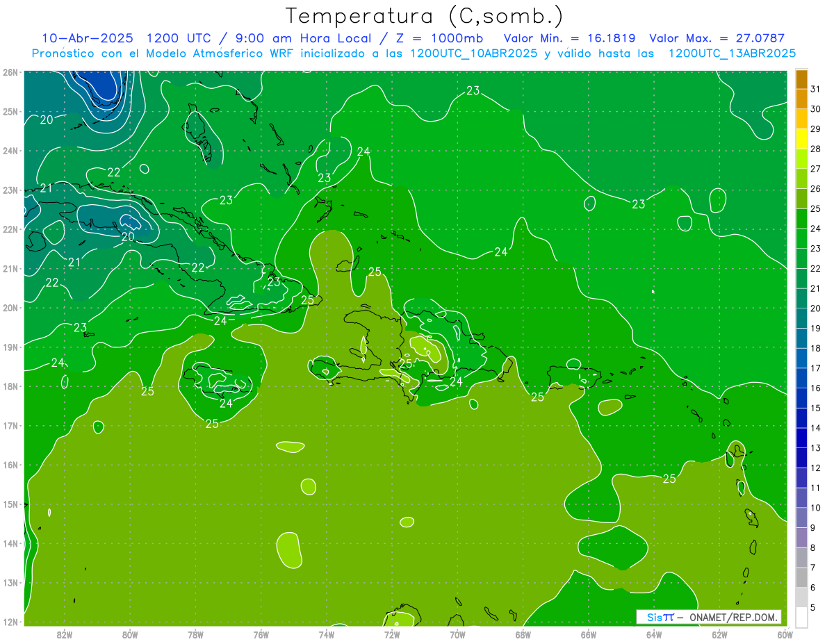Click the "76W" longitude axis label
Screen dimensions: 834x644
[x=261, y=634]
